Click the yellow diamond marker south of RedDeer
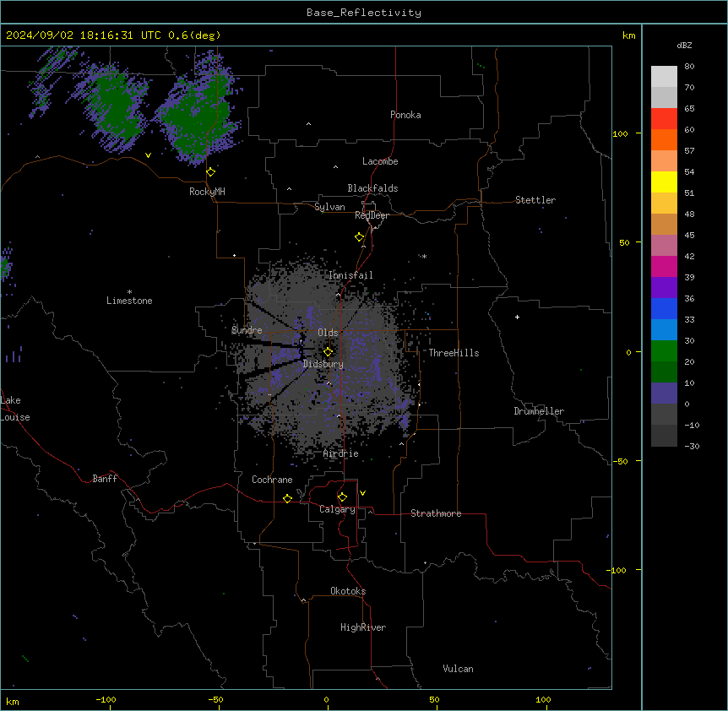Viewport: 728px width, 711px height. point(359,237)
